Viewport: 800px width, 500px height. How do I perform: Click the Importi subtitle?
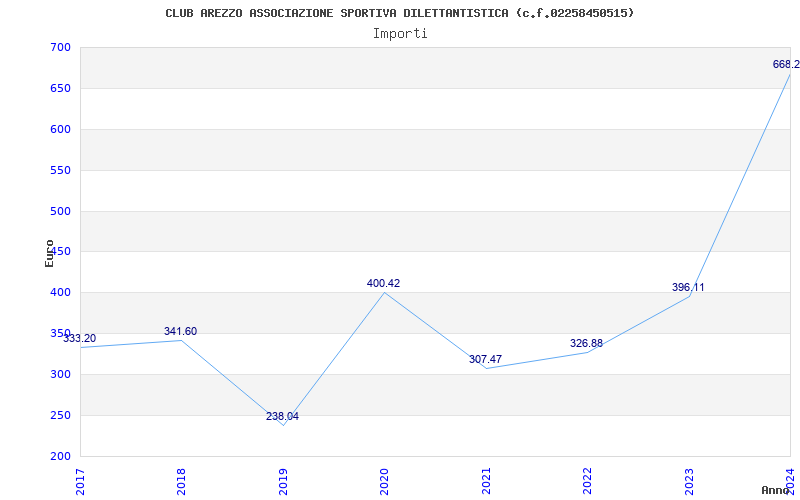[400, 34]
